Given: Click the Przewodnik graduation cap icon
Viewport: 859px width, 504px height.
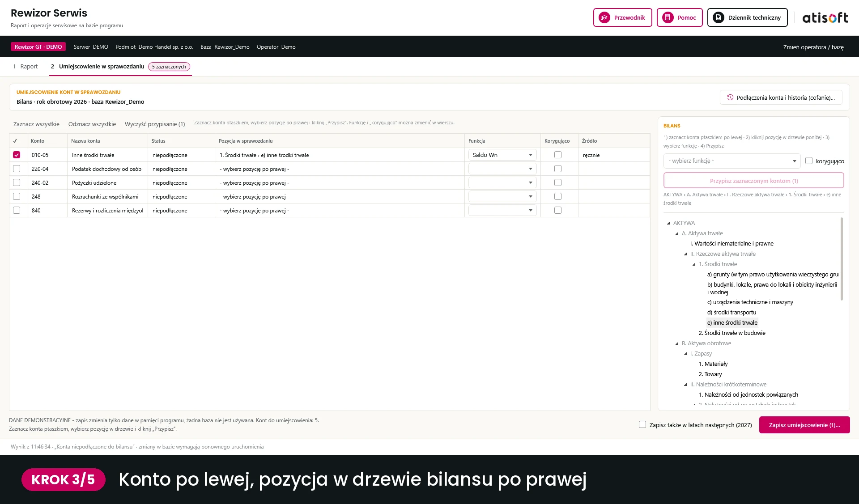Looking at the screenshot, I should point(604,17).
